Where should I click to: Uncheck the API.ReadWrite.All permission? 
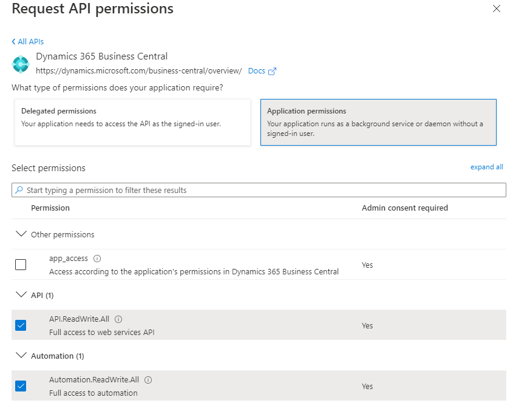(21, 325)
